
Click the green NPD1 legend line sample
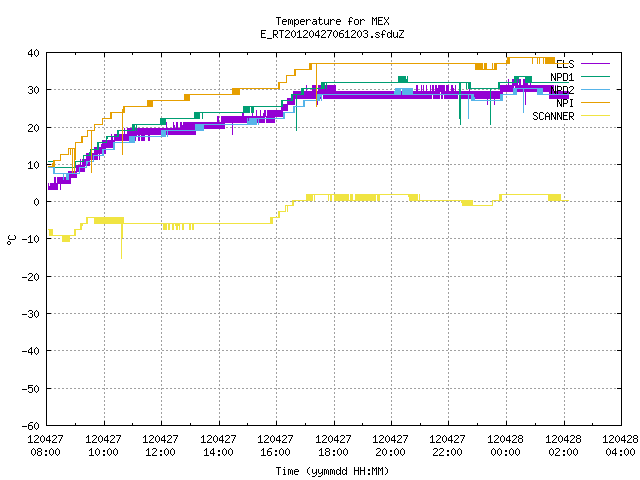click(x=595, y=76)
